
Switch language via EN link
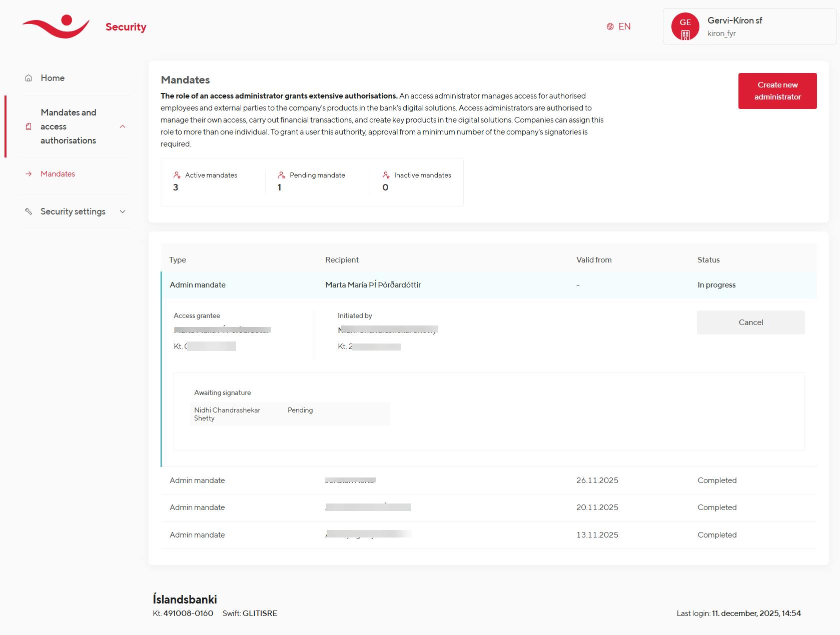point(624,26)
